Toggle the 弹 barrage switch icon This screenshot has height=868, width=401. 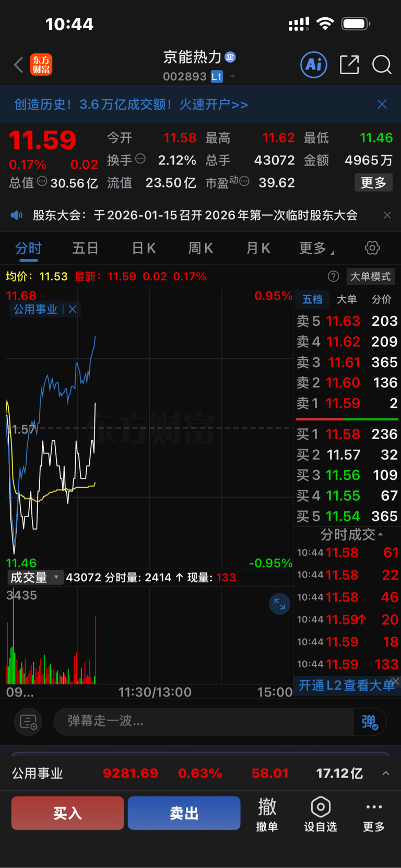(x=370, y=722)
